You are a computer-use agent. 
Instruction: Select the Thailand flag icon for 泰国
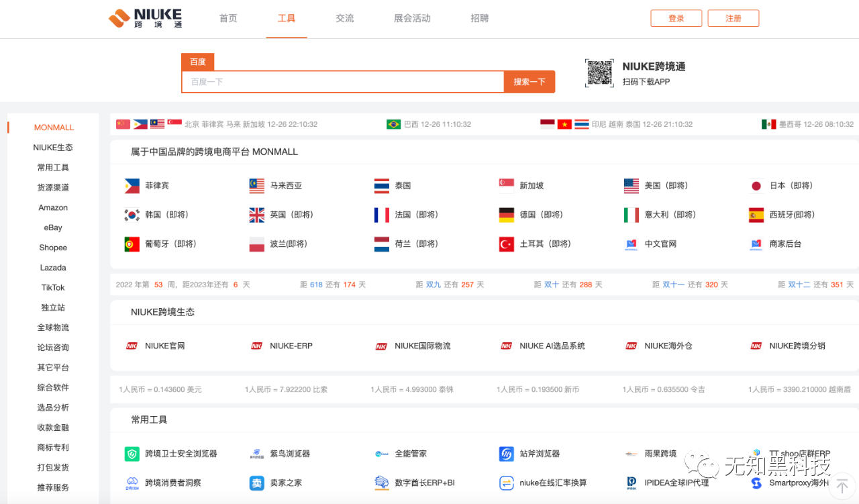click(382, 186)
